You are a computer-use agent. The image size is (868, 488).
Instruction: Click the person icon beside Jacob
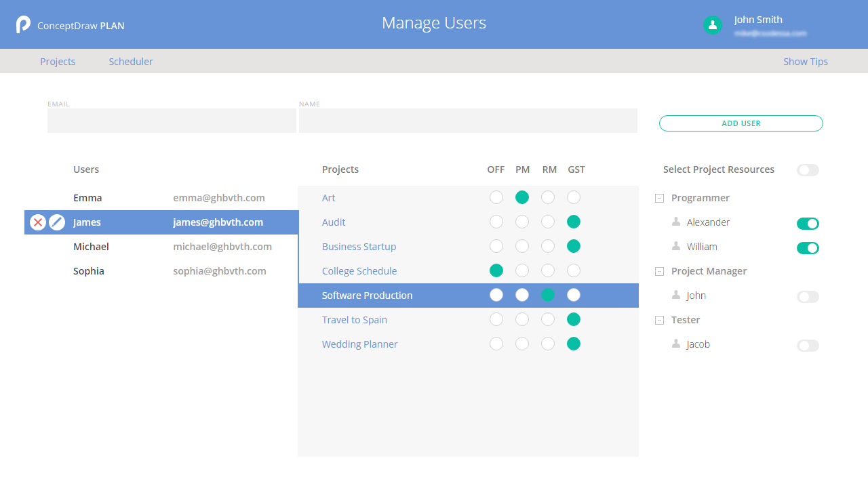(676, 344)
